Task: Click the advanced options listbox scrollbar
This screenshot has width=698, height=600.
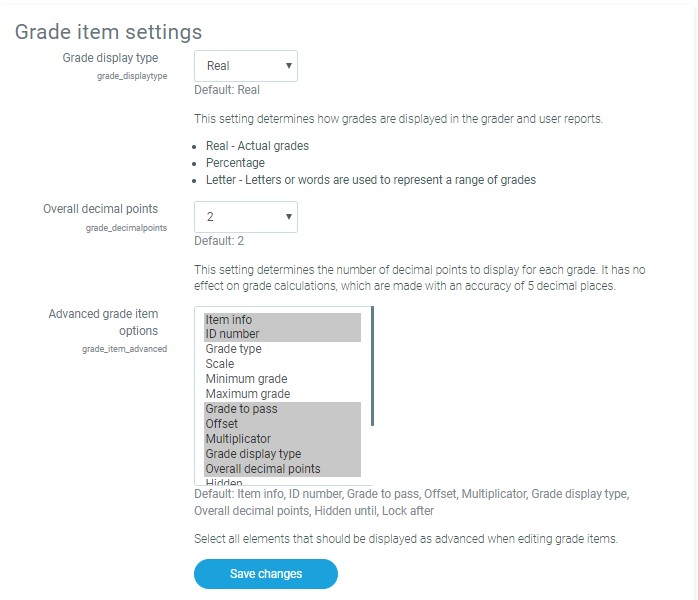Action: tap(372, 366)
